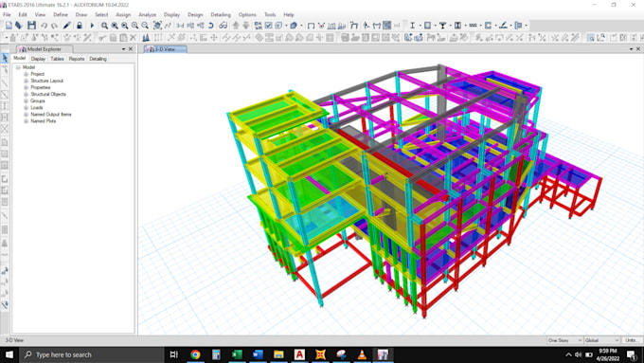The image size is (644, 363).
Task: Click the New Model toolbar icon
Action: (9, 26)
